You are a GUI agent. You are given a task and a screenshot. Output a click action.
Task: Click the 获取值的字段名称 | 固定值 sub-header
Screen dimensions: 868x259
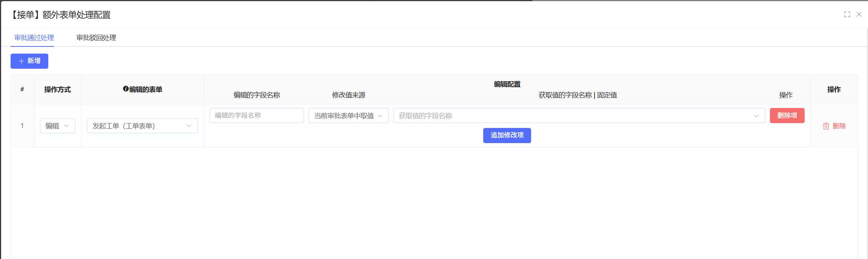(578, 95)
